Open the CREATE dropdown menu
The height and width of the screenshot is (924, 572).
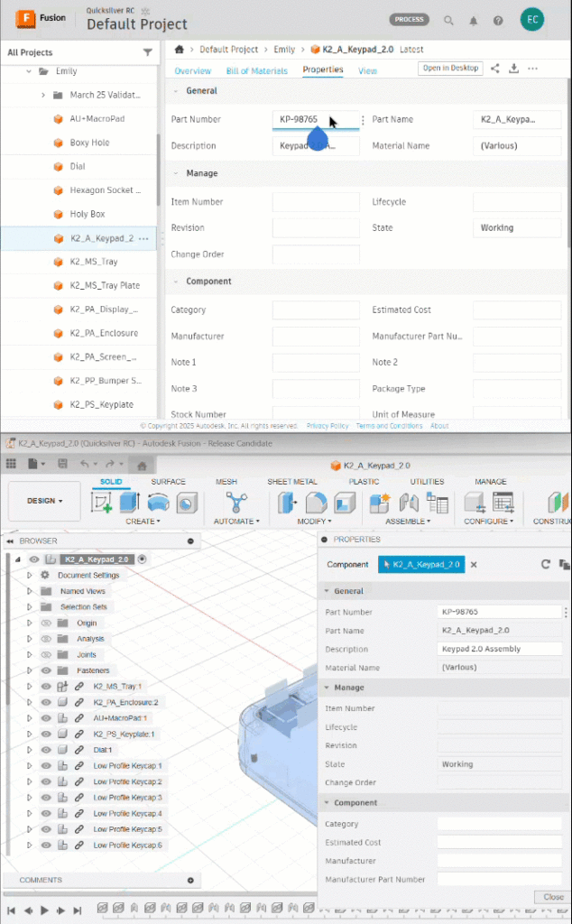point(143,522)
